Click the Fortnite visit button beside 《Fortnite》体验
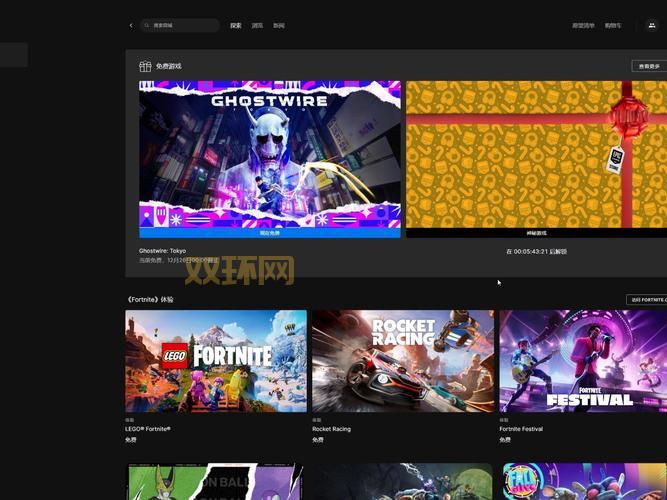 tap(647, 299)
